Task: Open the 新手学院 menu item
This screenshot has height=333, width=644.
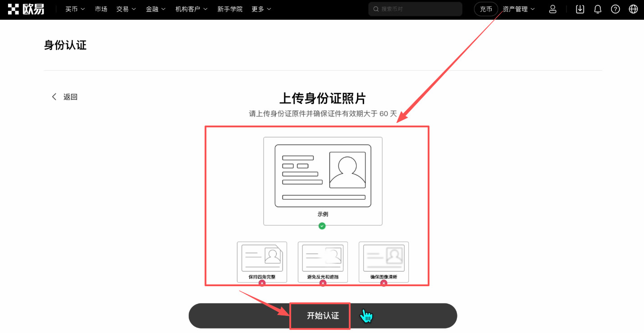Action: point(230,9)
